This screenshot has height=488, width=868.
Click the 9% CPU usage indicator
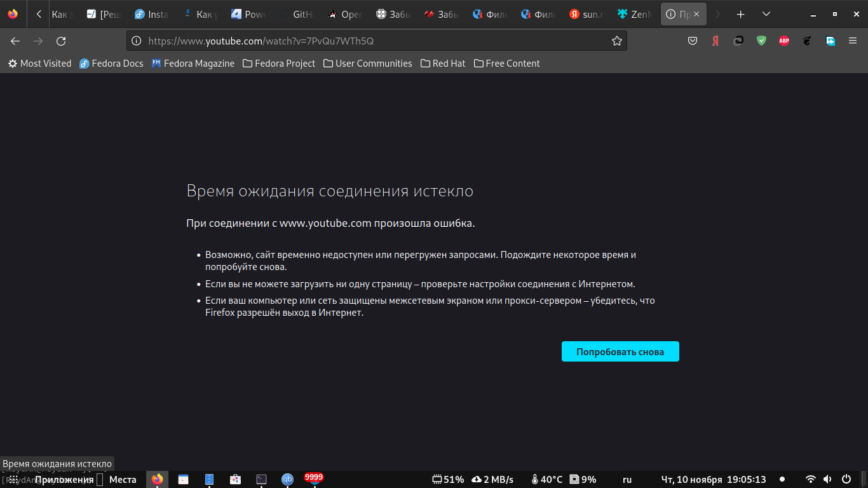pyautogui.click(x=583, y=479)
